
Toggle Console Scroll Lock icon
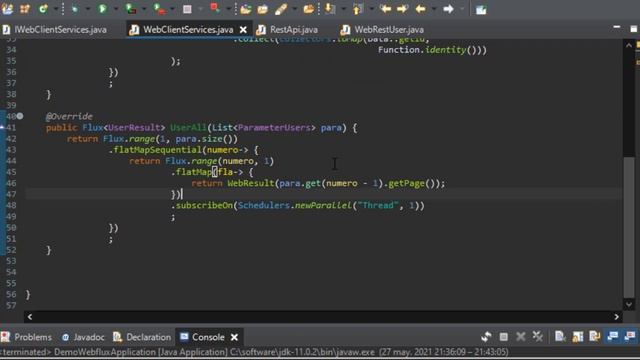tap(578, 337)
